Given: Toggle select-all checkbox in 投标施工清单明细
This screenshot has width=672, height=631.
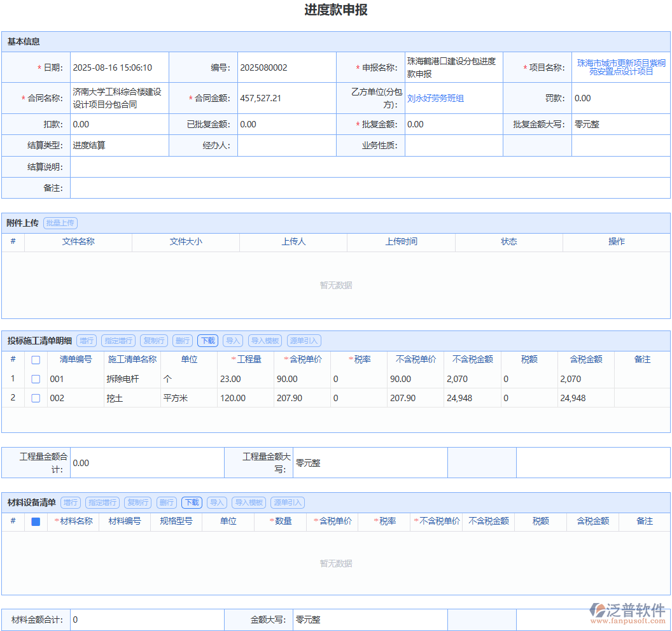Looking at the screenshot, I should click(35, 359).
